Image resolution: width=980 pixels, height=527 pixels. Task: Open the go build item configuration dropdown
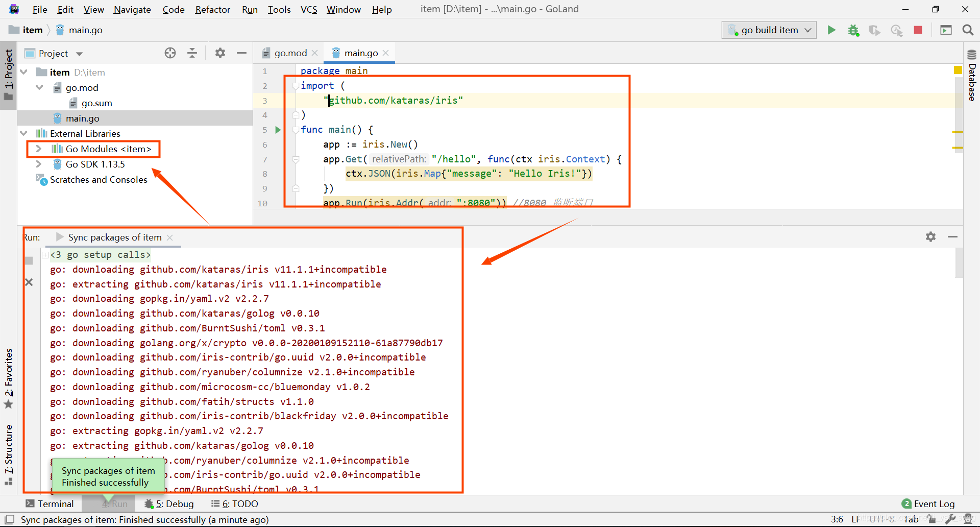(769, 30)
